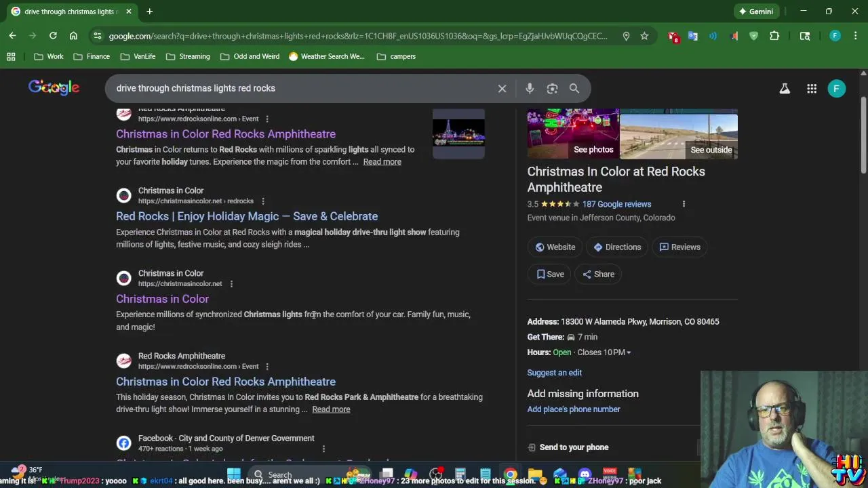
Task: Expand hours Closes 10 PM dropdown
Action: coord(603,352)
